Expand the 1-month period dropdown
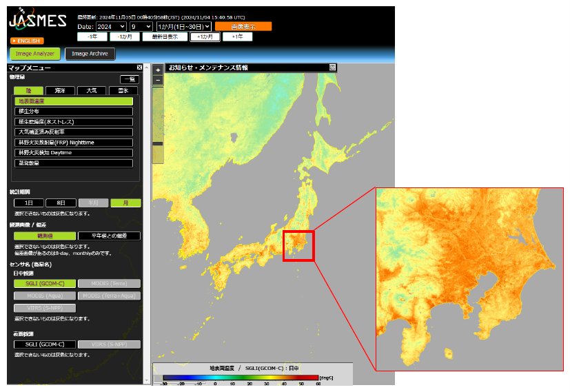 pyautogui.click(x=183, y=26)
